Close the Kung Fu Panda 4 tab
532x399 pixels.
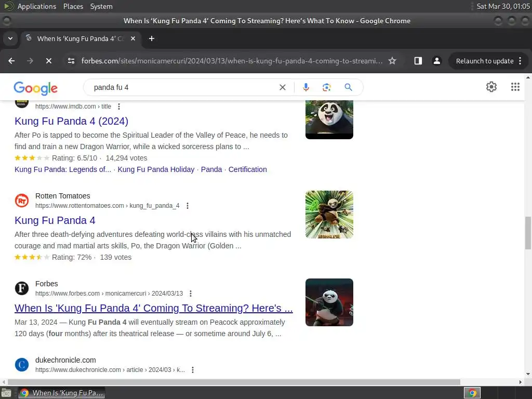133,38
